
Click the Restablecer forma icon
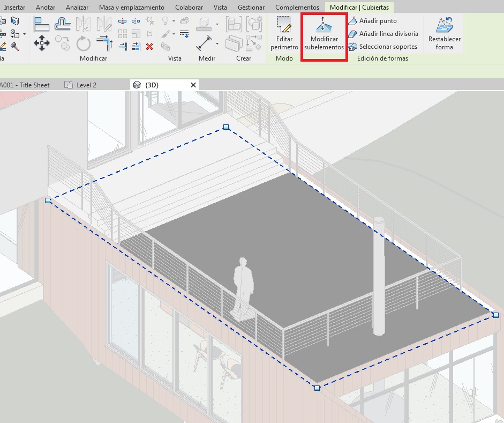click(444, 33)
